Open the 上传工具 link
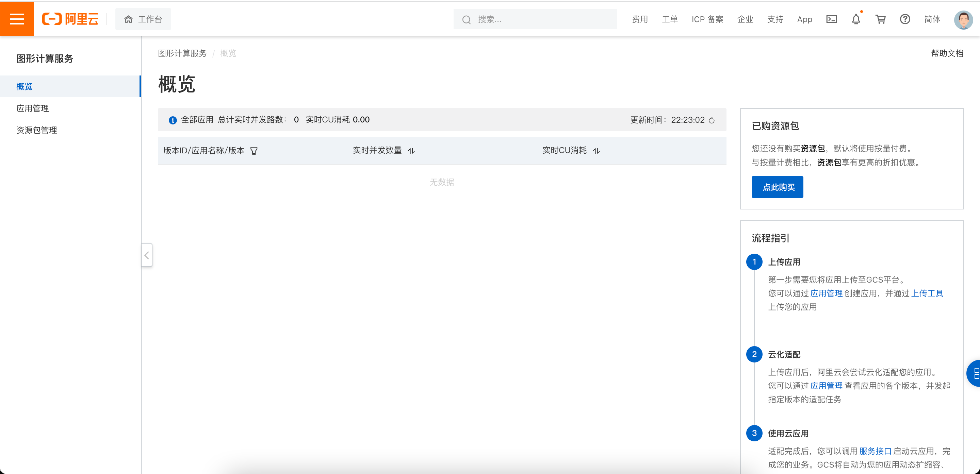 [927, 293]
